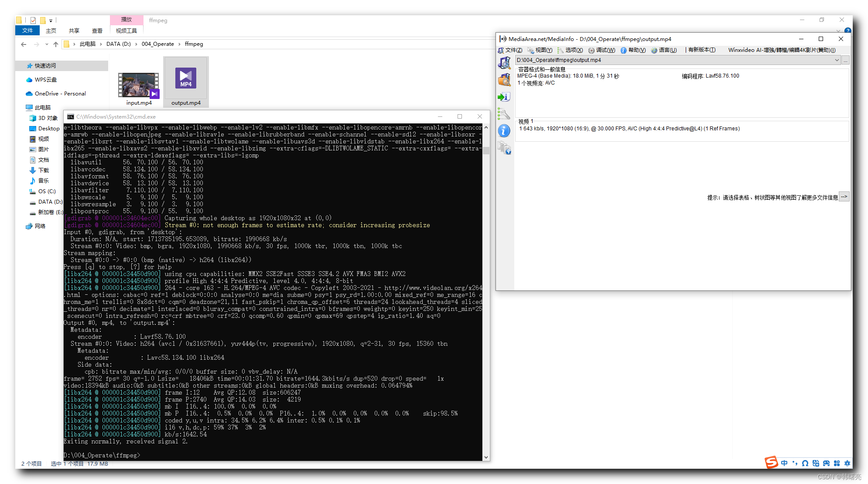Click Explorer up-directory arrow icon
Viewport: 868px width, 484px height.
pyautogui.click(x=56, y=44)
